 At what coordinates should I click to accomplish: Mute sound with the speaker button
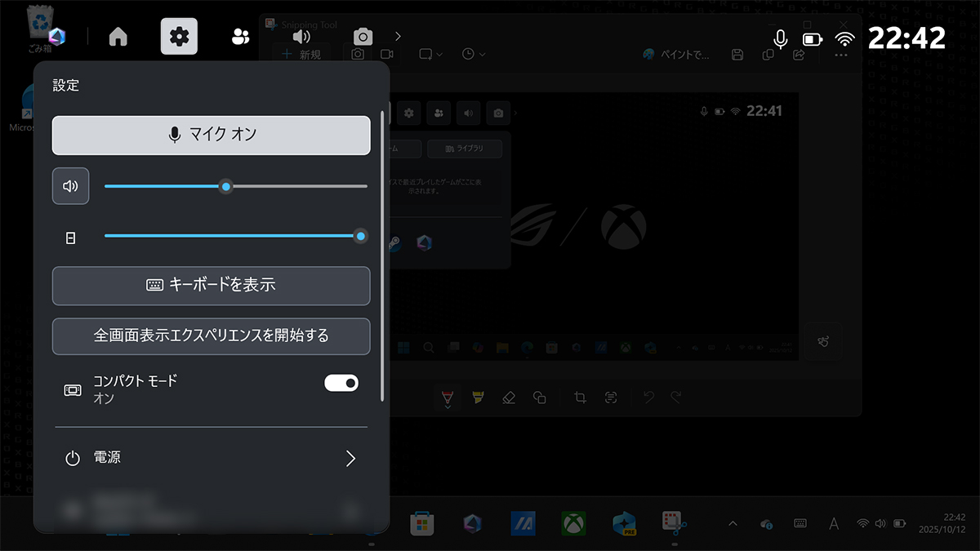point(70,186)
